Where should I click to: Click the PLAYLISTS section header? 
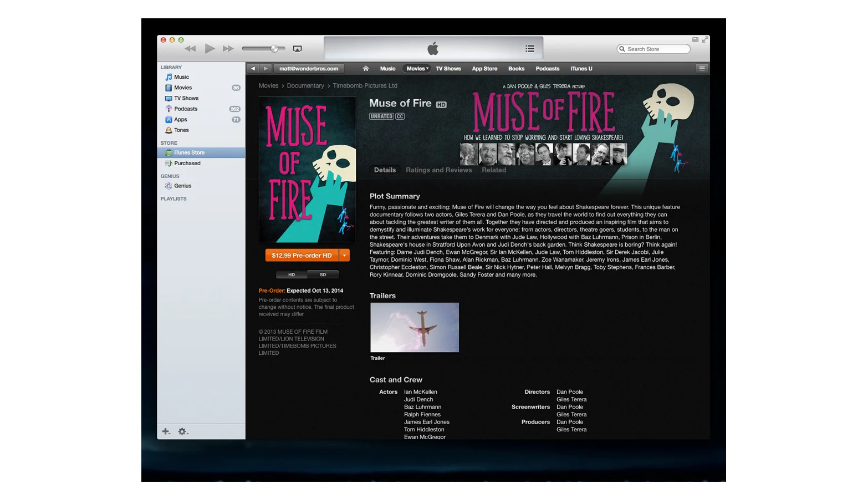pos(173,198)
